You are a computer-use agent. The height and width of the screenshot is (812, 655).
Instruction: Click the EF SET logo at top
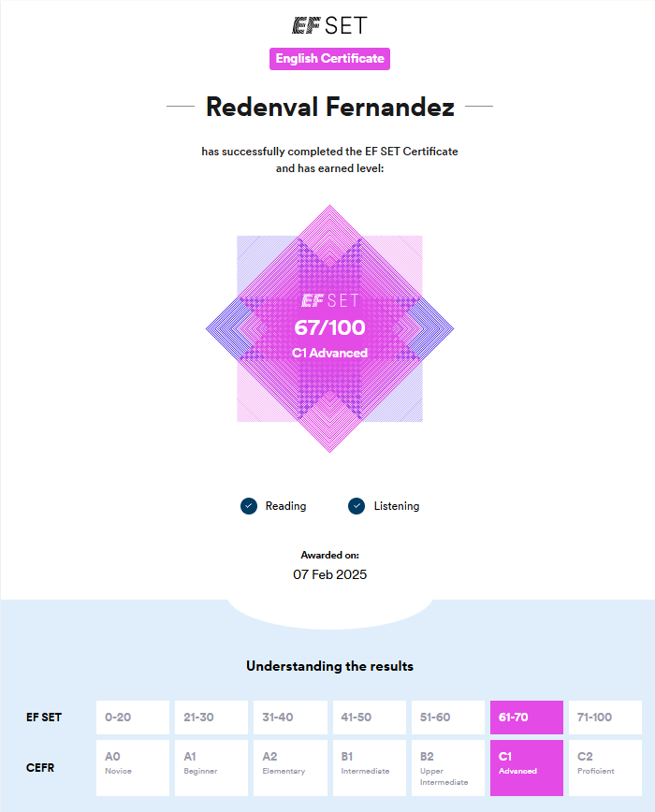(329, 25)
